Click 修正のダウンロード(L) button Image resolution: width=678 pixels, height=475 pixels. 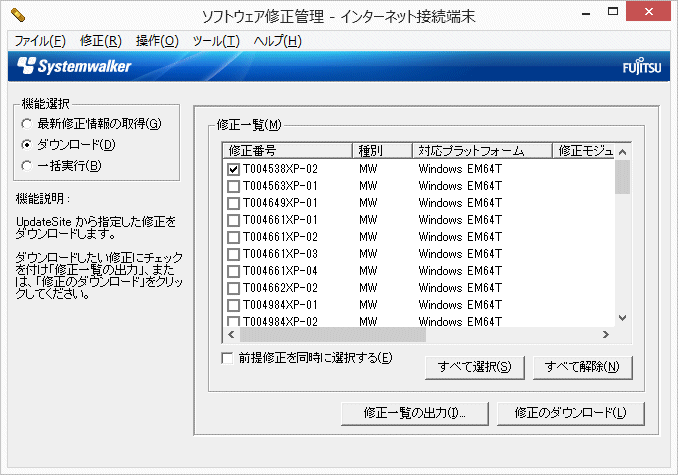pos(570,414)
